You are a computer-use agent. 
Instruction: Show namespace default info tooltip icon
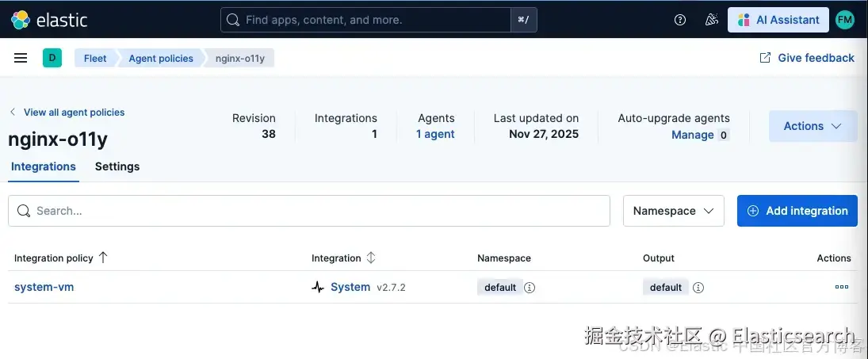point(530,288)
